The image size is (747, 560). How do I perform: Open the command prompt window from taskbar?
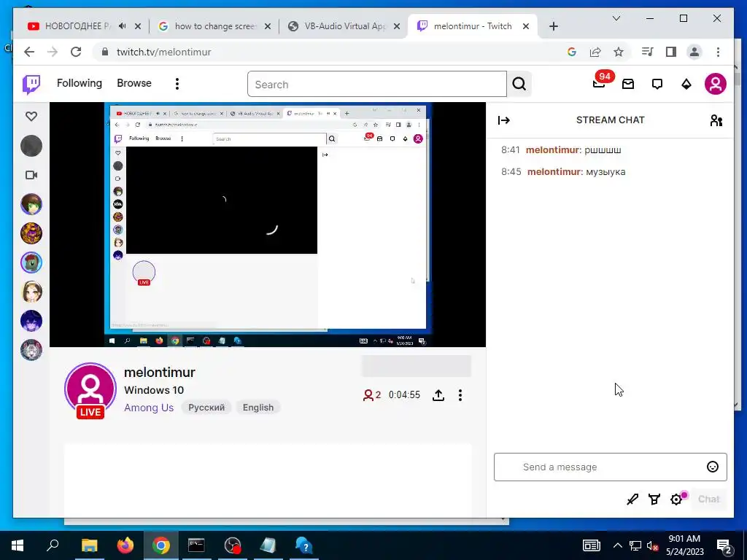[x=196, y=545]
